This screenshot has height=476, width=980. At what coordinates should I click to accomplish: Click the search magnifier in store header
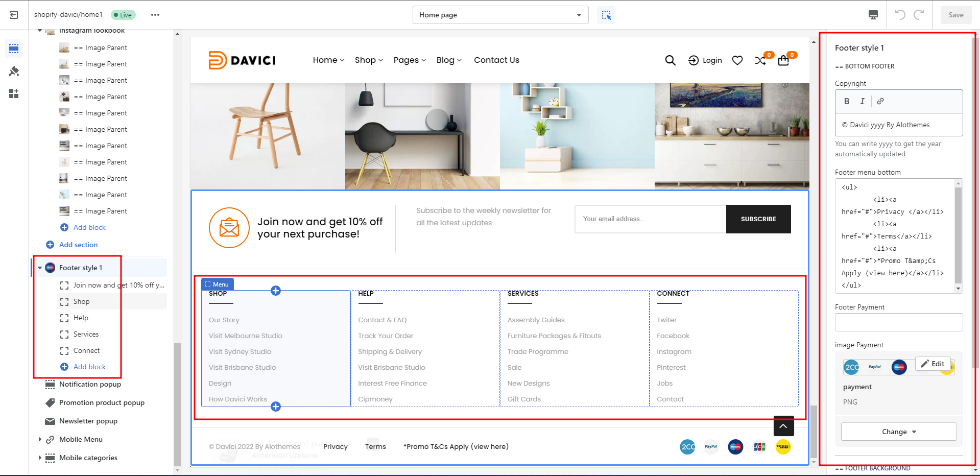pos(670,60)
